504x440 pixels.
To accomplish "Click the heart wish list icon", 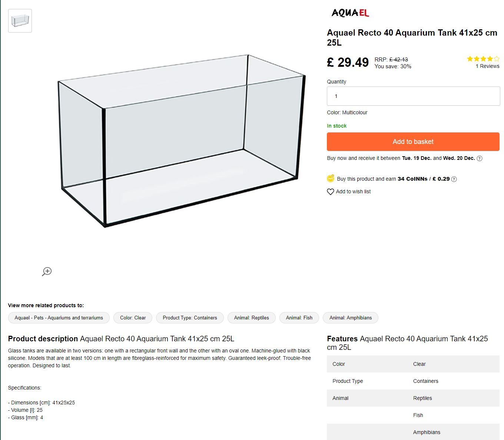I will pyautogui.click(x=331, y=192).
